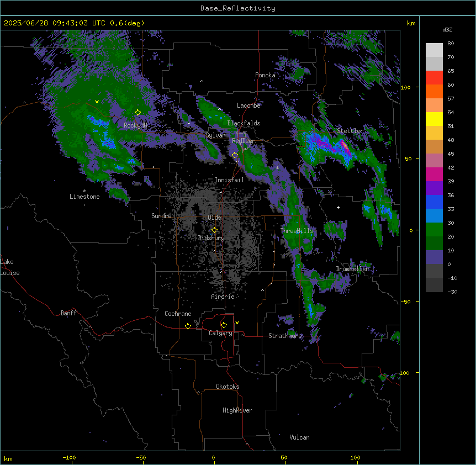This screenshot has height=465, width=476.
Task: Click the 0 tick label on bottom axis
Action: [213, 457]
